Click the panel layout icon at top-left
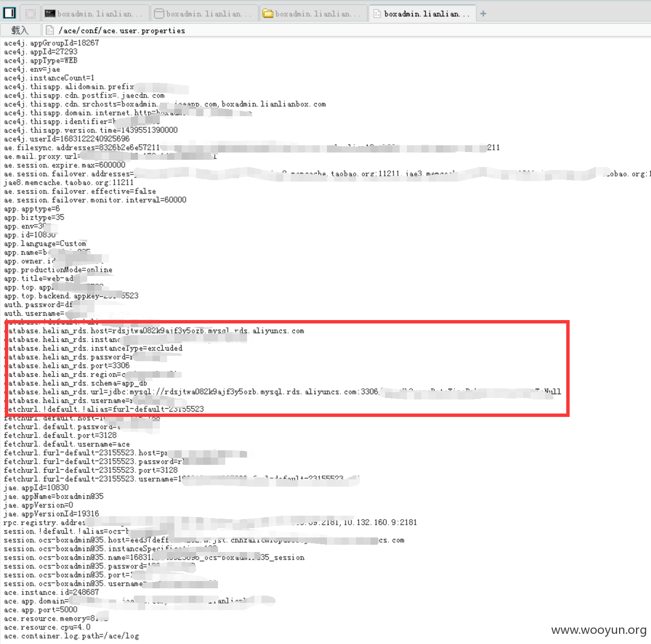 click(x=9, y=13)
